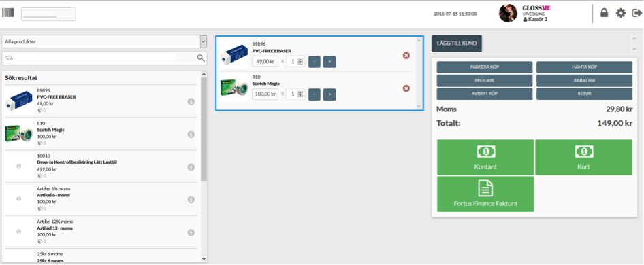This screenshot has height=265, width=644.
Task: Open the Alla produkter category dropdown
Action: (x=104, y=42)
